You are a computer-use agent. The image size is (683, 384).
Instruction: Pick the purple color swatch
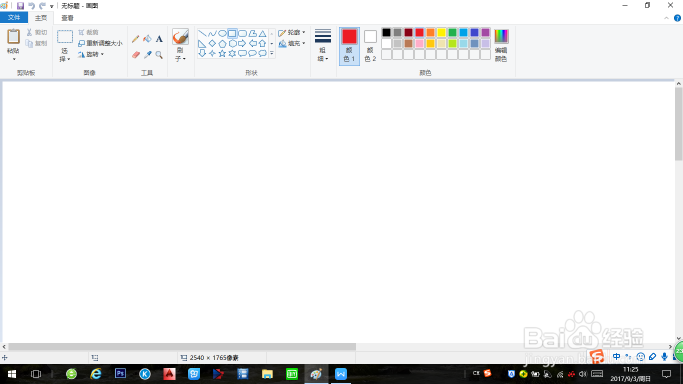click(485, 33)
